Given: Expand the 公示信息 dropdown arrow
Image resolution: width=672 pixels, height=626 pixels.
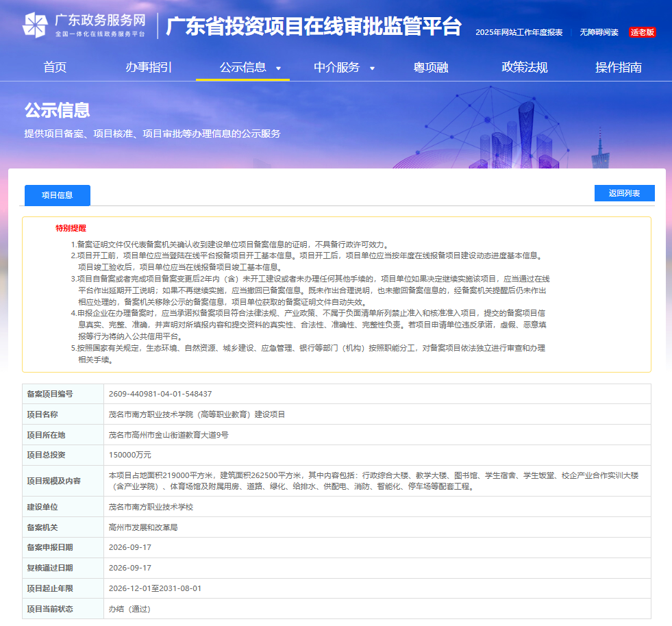Looking at the screenshot, I should pyautogui.click(x=278, y=68).
